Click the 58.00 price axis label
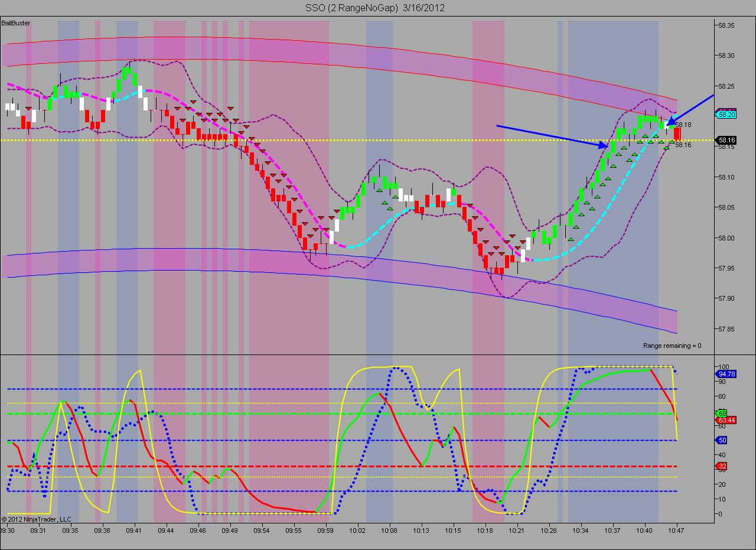 tap(726, 238)
